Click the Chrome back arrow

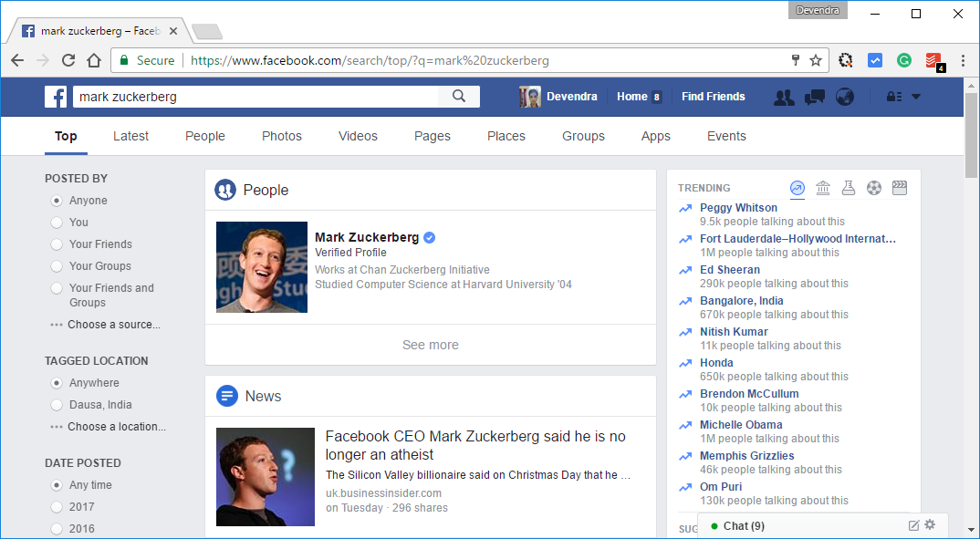coord(17,60)
